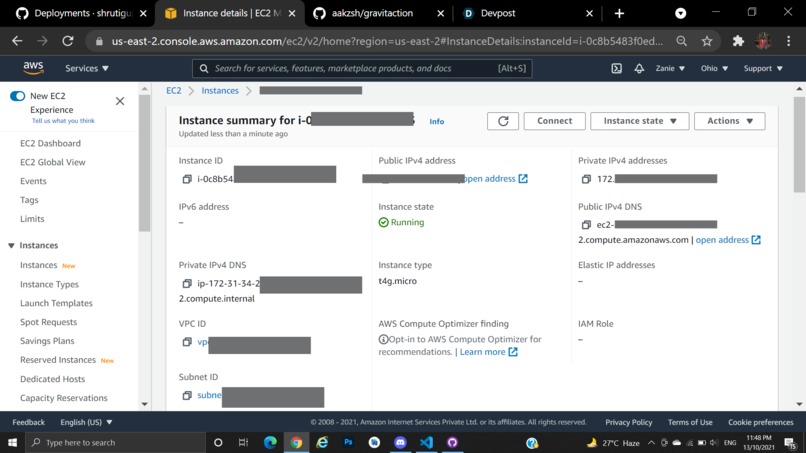
Task: Expand the Actions dropdown
Action: click(729, 121)
